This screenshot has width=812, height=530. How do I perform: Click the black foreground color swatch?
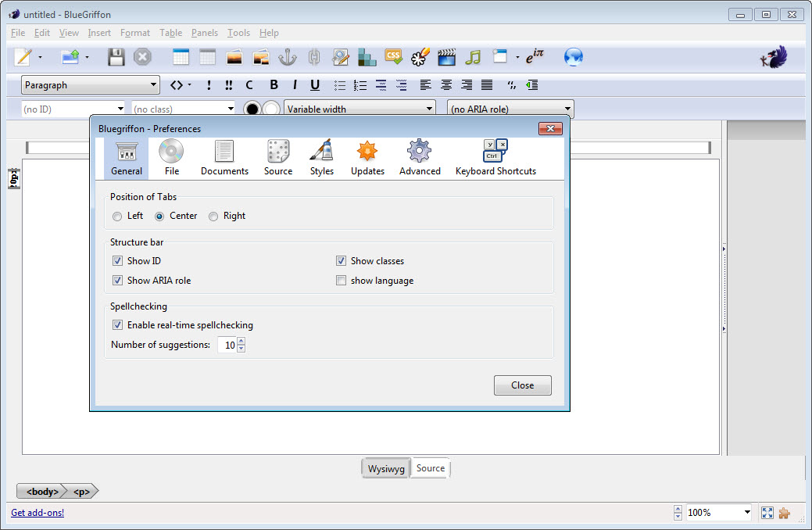click(x=252, y=109)
